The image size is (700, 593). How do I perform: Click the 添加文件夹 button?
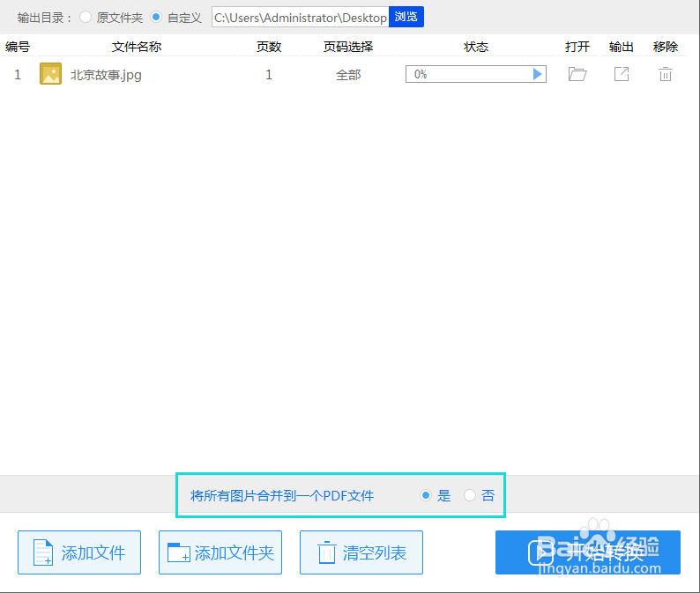(x=220, y=552)
